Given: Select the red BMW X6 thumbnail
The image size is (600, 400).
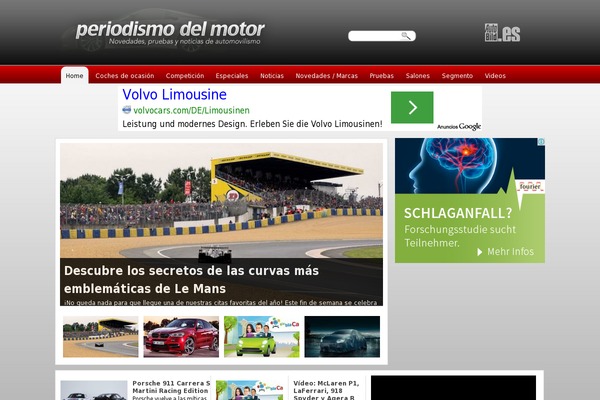Looking at the screenshot, I should 181,336.
